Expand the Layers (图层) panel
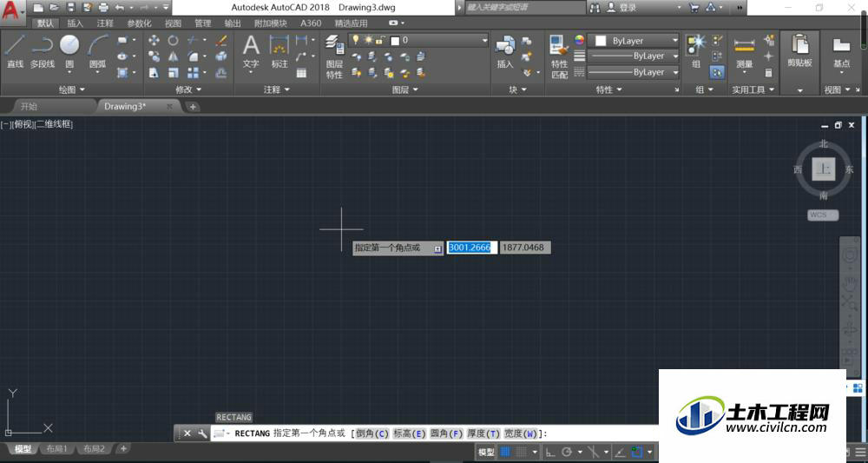This screenshot has height=463, width=868. click(404, 89)
